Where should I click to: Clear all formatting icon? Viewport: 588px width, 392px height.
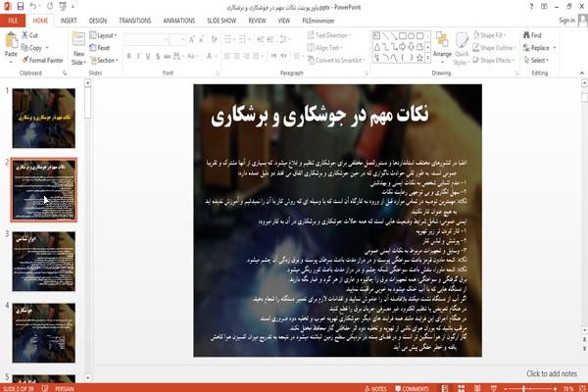coord(215,39)
